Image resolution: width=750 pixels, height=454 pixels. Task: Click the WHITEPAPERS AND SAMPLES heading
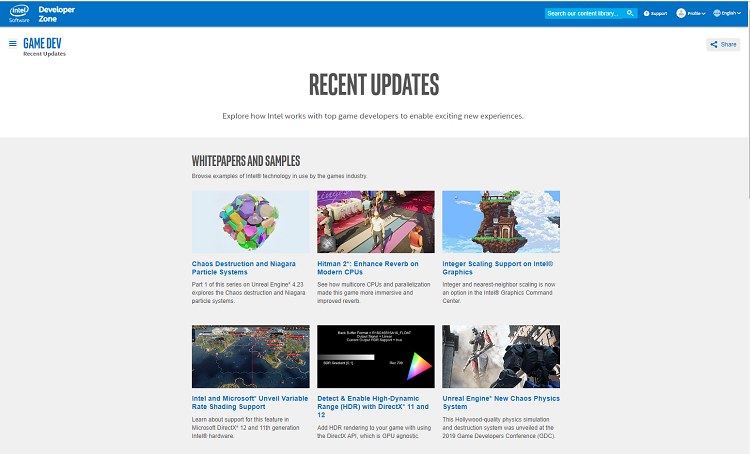click(246, 161)
